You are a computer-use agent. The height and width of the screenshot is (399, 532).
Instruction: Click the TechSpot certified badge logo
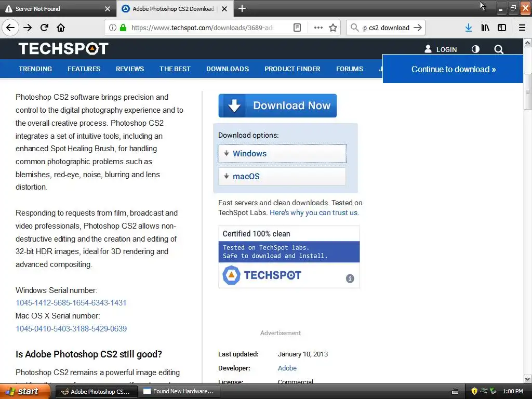click(x=262, y=275)
